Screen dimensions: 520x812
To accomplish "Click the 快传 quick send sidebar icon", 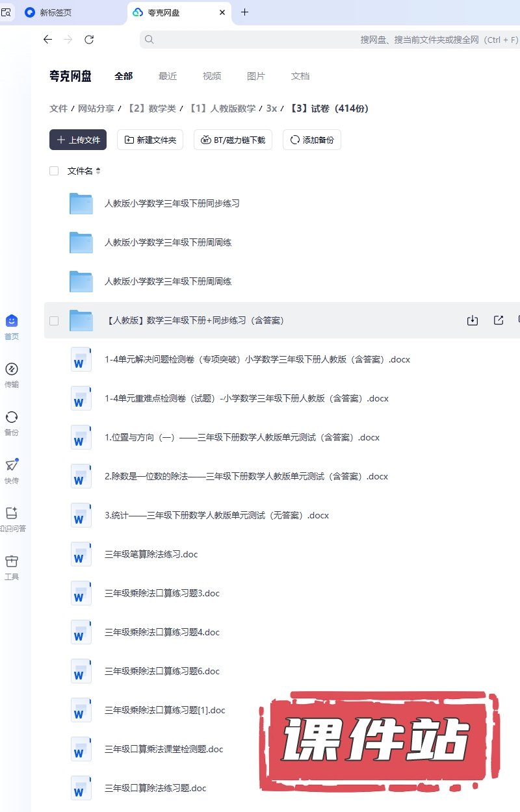I will (12, 466).
